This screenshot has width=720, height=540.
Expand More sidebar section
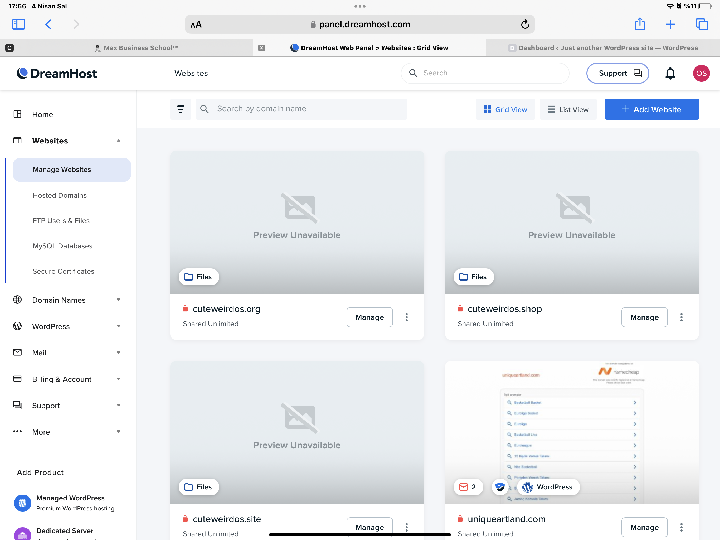pyautogui.click(x=118, y=432)
